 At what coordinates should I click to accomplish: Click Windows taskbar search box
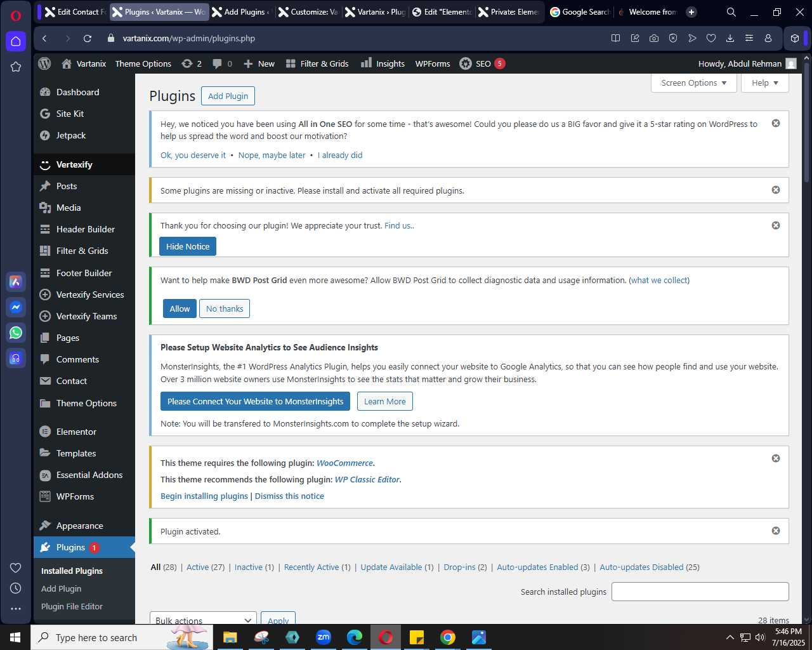click(121, 637)
